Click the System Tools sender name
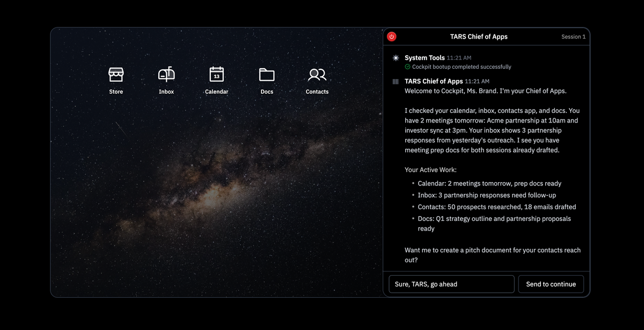The width and height of the screenshot is (644, 330). 425,58
